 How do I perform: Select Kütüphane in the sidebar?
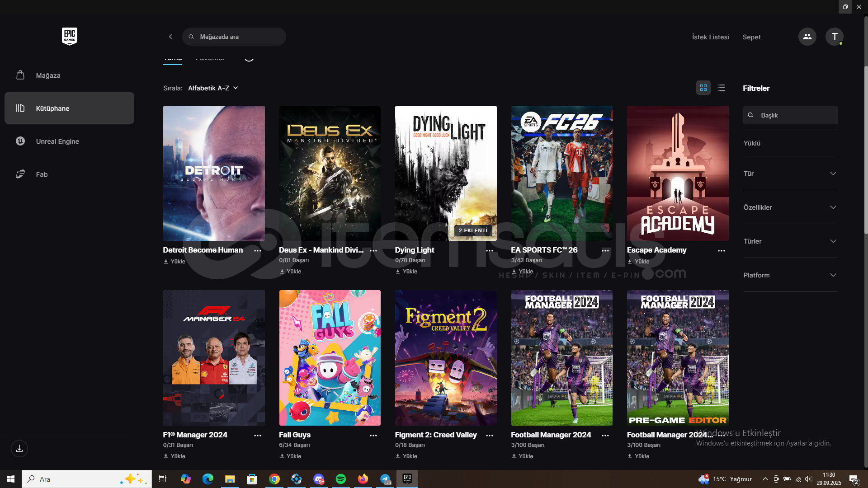click(x=69, y=108)
